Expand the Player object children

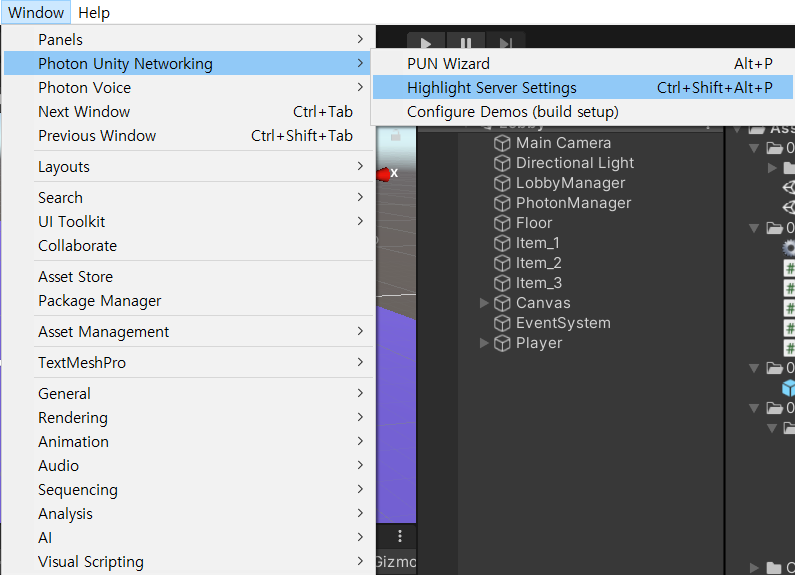[484, 343]
